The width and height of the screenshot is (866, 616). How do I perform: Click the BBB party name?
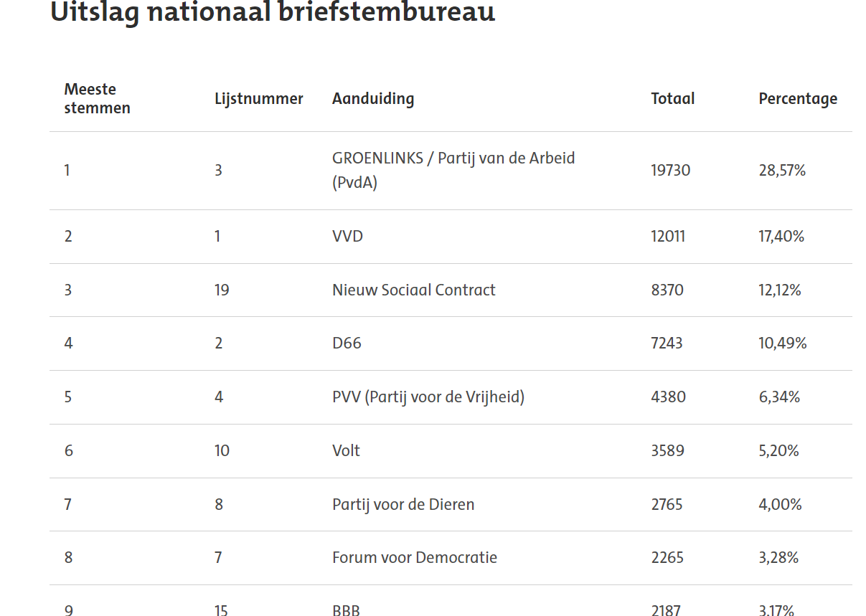pyautogui.click(x=346, y=610)
